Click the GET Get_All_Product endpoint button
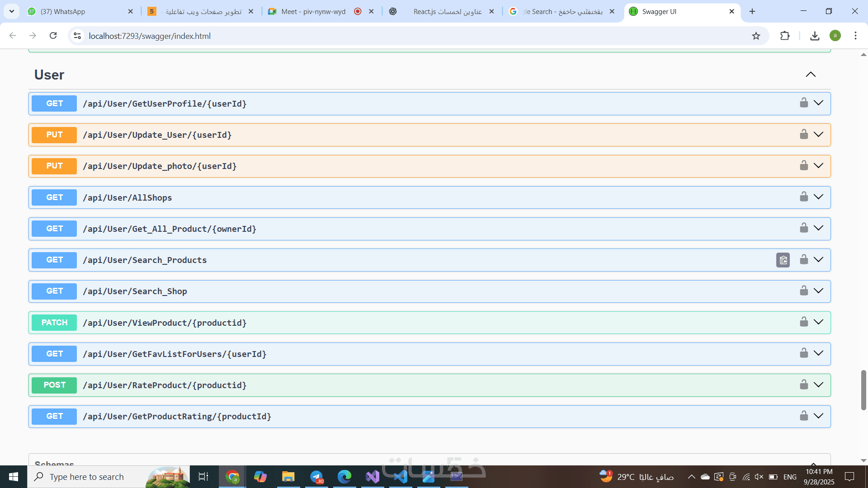 [x=54, y=229]
